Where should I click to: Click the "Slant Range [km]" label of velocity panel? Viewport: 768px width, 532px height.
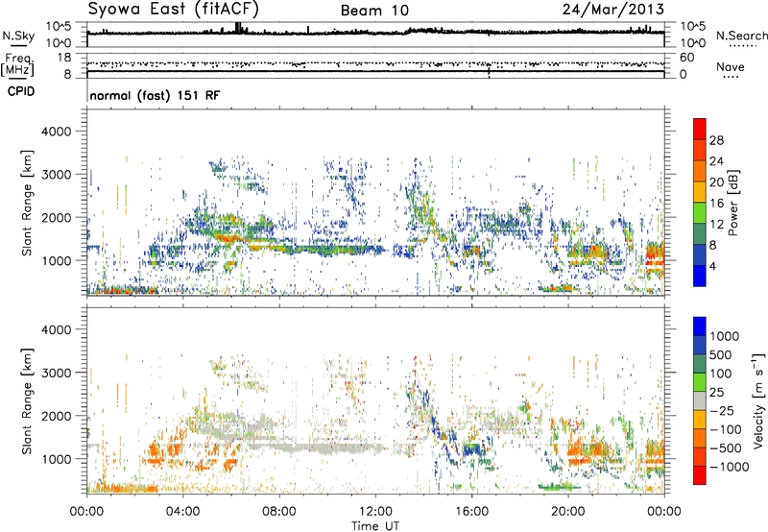tap(27, 400)
